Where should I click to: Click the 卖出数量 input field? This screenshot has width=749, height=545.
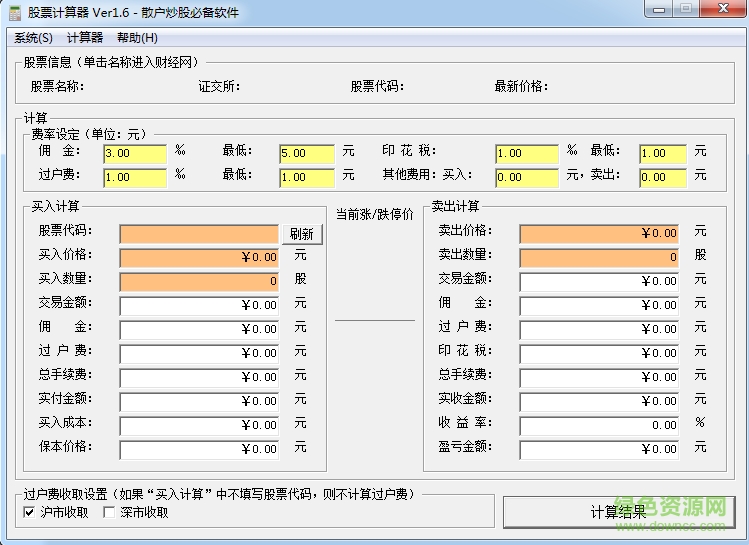point(599,258)
